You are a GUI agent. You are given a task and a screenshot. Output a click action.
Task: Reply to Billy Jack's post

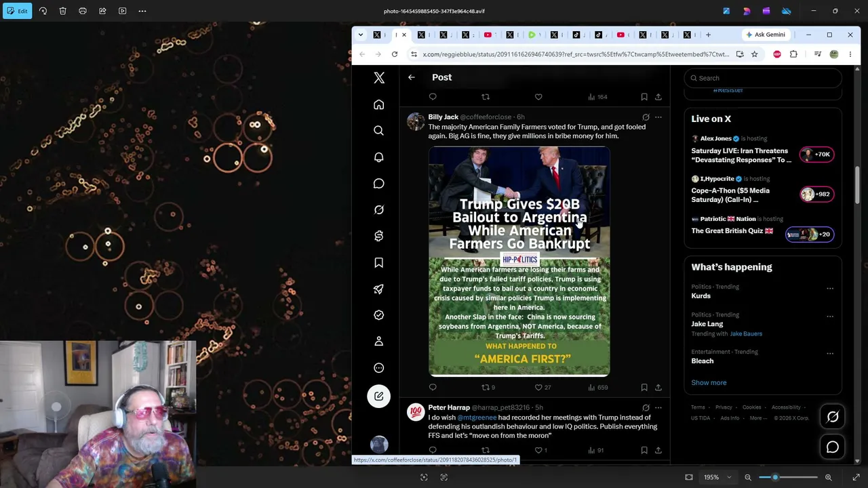[433, 388]
